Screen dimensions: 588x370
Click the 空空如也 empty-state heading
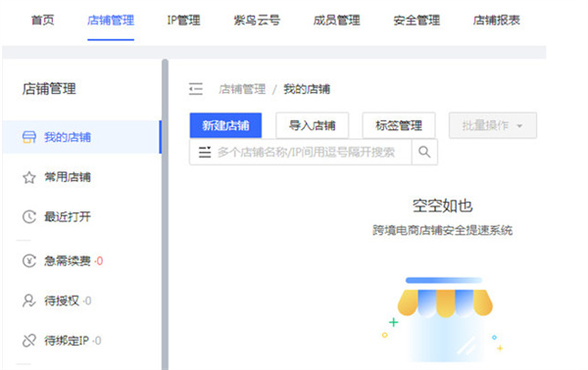pyautogui.click(x=443, y=206)
